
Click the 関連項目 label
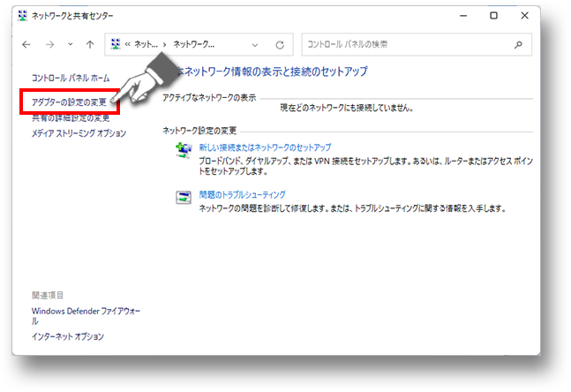click(x=48, y=295)
